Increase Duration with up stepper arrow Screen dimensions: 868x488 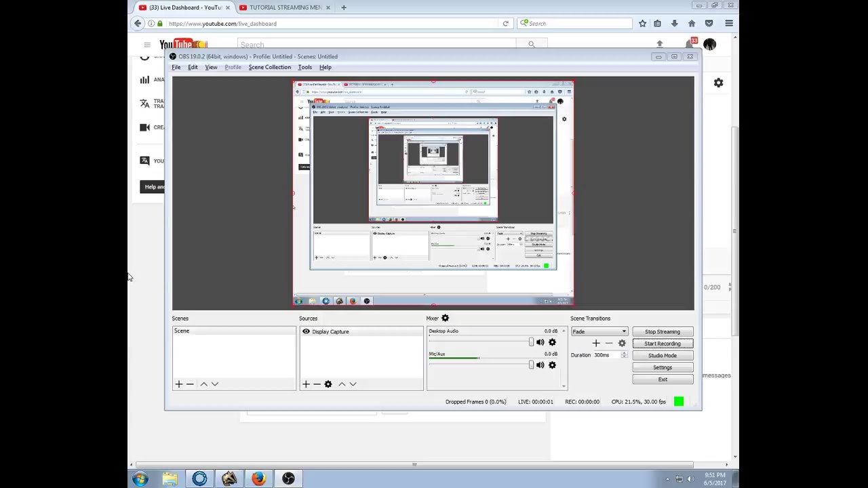tap(624, 353)
